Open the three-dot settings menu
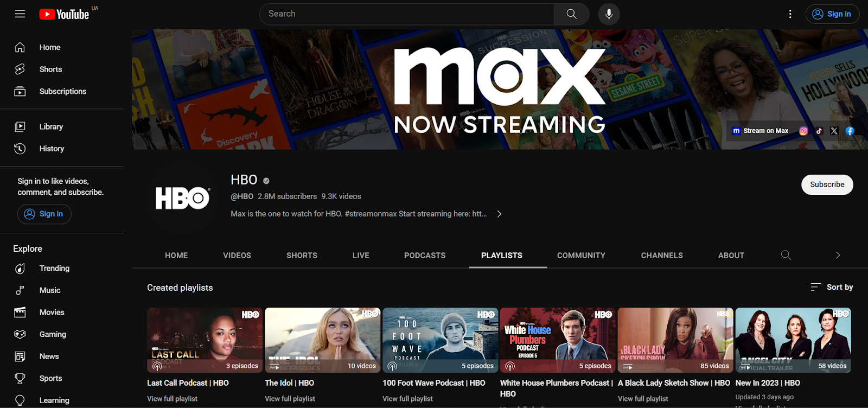Screen dimensions: 868x408 pyautogui.click(x=790, y=14)
